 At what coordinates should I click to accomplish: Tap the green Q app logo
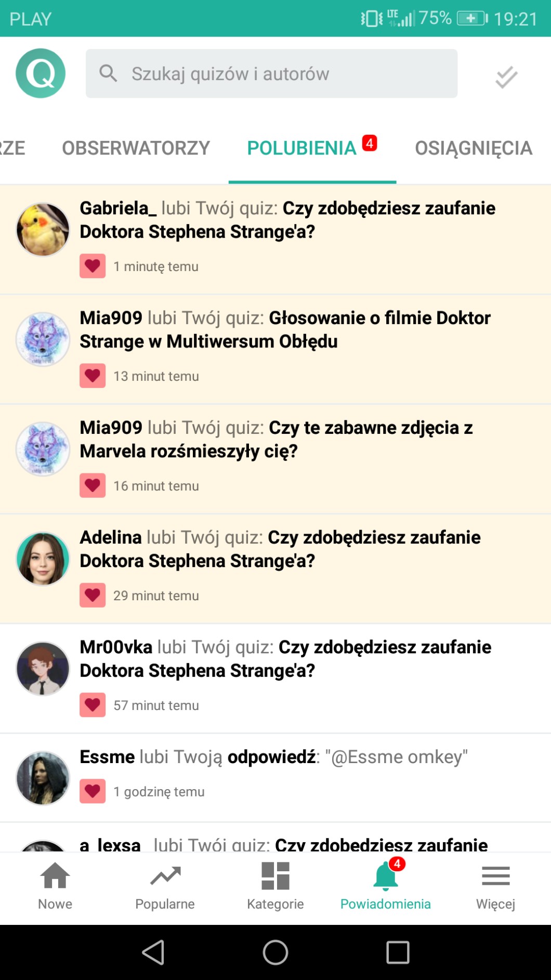(41, 73)
